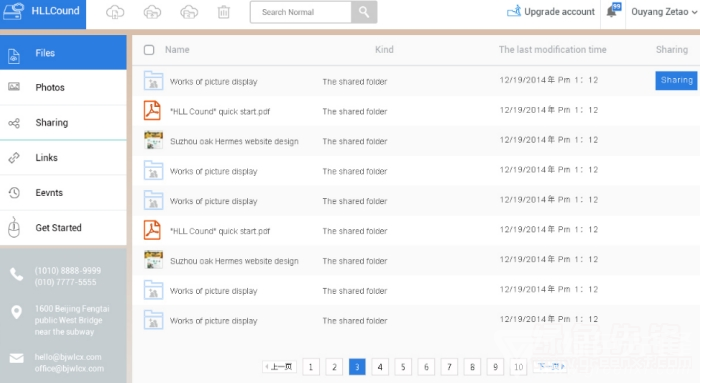Click phone number (1010) 8888-9999
This screenshot has height=383, width=701.
(68, 270)
